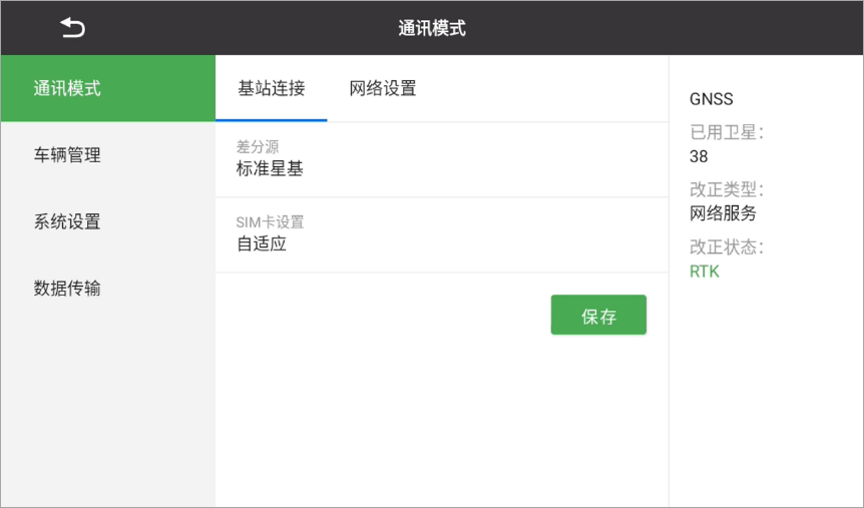This screenshot has height=508, width=864.
Task: Switch to the 基站连接 tab
Action: pyautogui.click(x=271, y=88)
